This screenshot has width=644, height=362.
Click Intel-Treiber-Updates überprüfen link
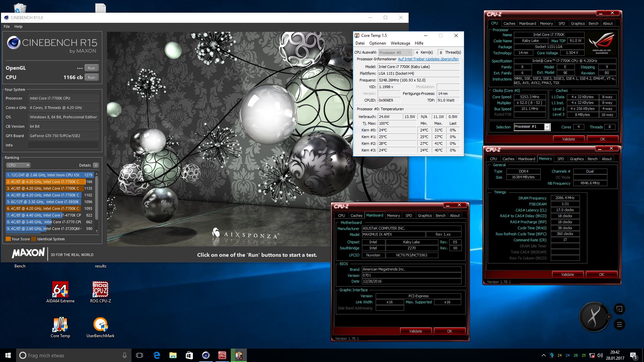(x=428, y=59)
